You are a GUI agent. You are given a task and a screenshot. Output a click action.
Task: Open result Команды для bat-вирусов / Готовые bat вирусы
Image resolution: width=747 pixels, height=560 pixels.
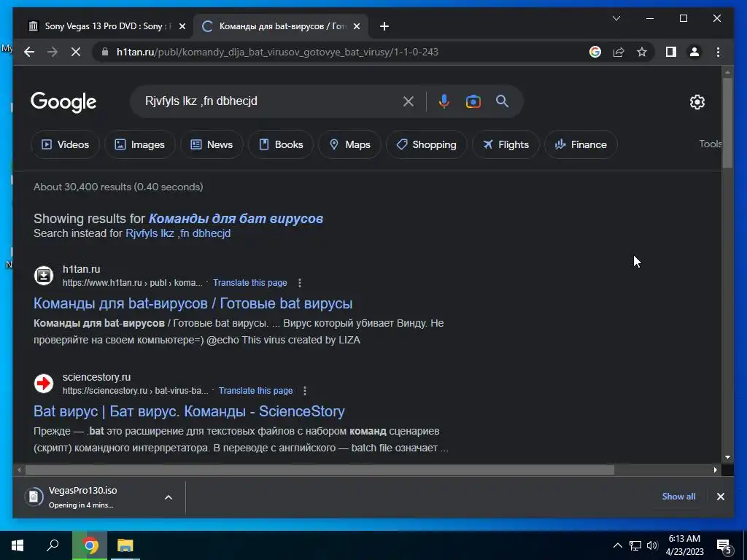coord(193,303)
